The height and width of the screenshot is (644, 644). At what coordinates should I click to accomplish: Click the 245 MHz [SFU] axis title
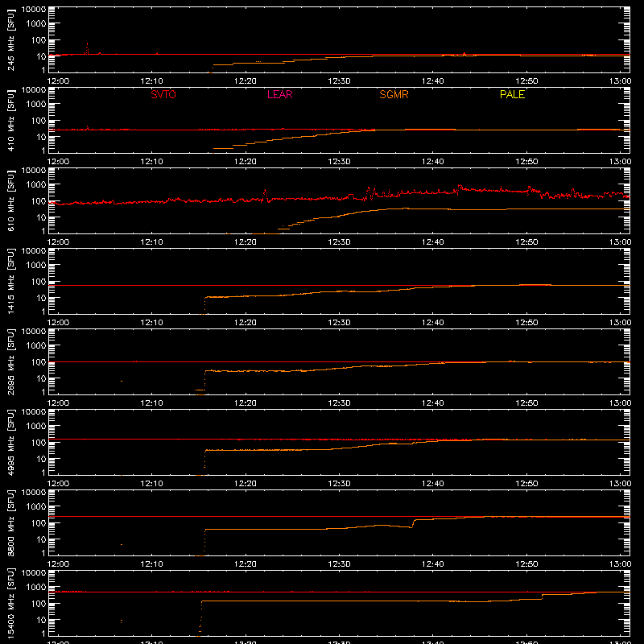click(x=10, y=39)
